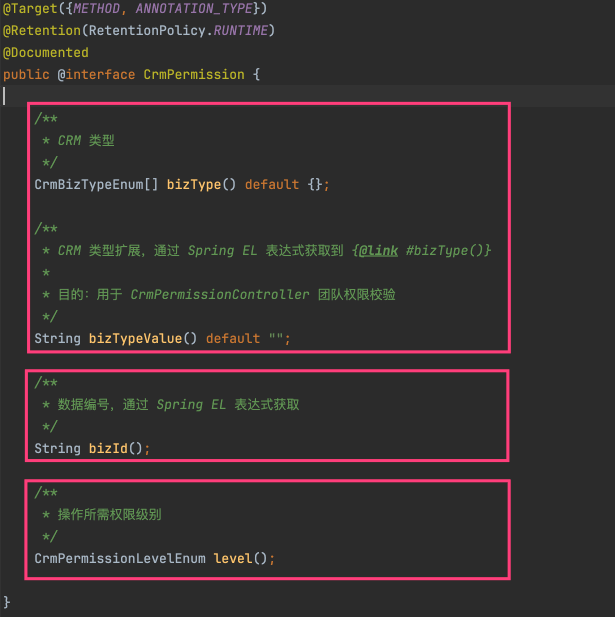Click the closing brace of the interface
The image size is (615, 617).
pyautogui.click(x=7, y=601)
